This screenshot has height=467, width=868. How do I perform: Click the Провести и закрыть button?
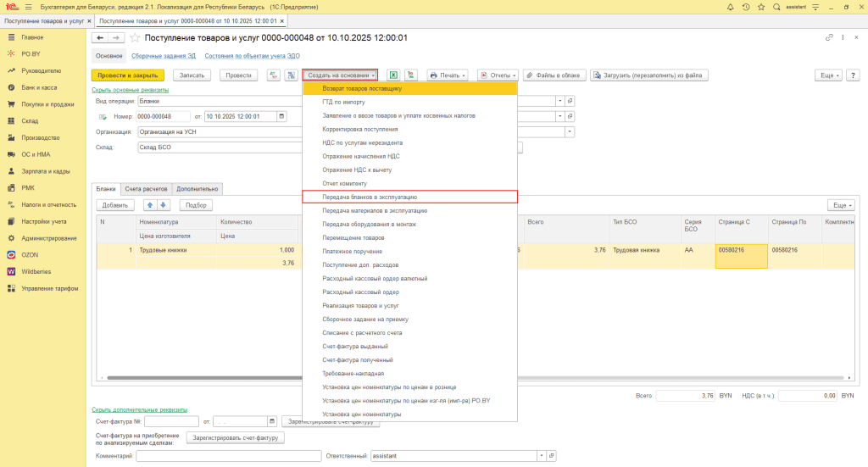(x=126, y=75)
